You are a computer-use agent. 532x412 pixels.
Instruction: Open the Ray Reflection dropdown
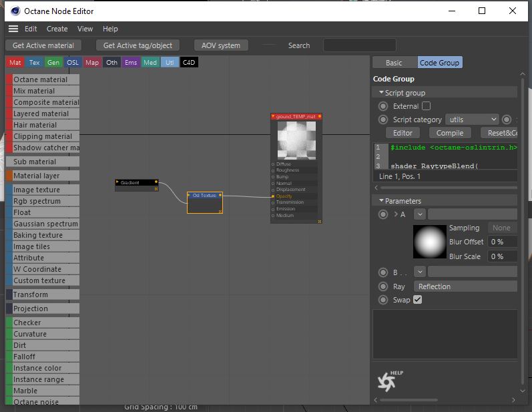pyautogui.click(x=465, y=286)
